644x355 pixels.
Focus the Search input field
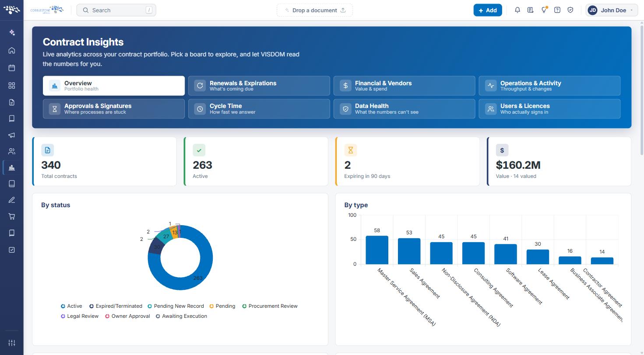pyautogui.click(x=116, y=10)
